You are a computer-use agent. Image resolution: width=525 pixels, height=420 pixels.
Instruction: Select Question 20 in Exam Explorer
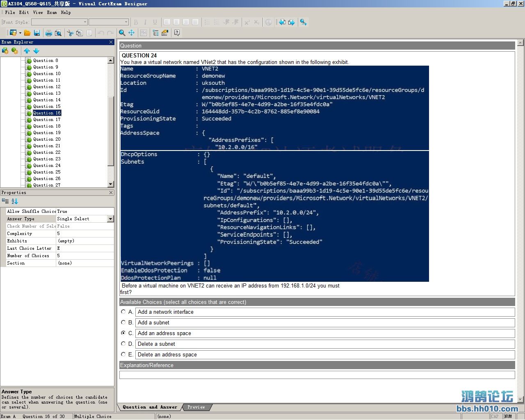(47, 139)
